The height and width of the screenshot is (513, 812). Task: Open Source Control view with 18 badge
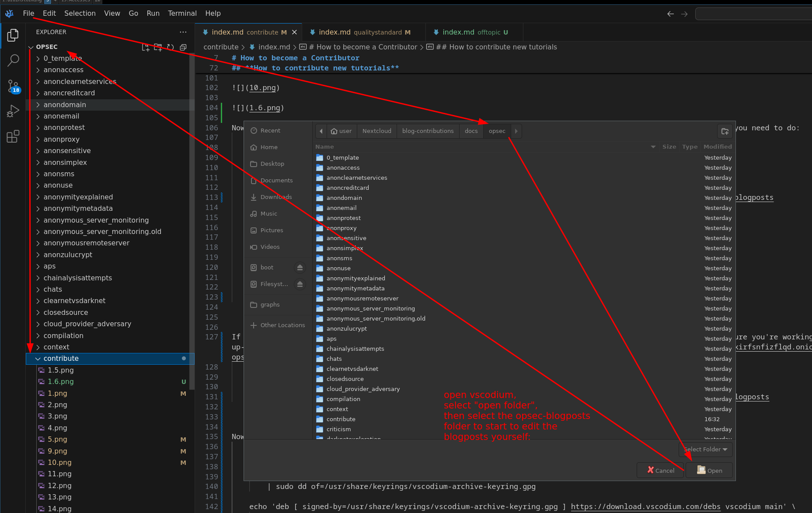click(x=13, y=86)
